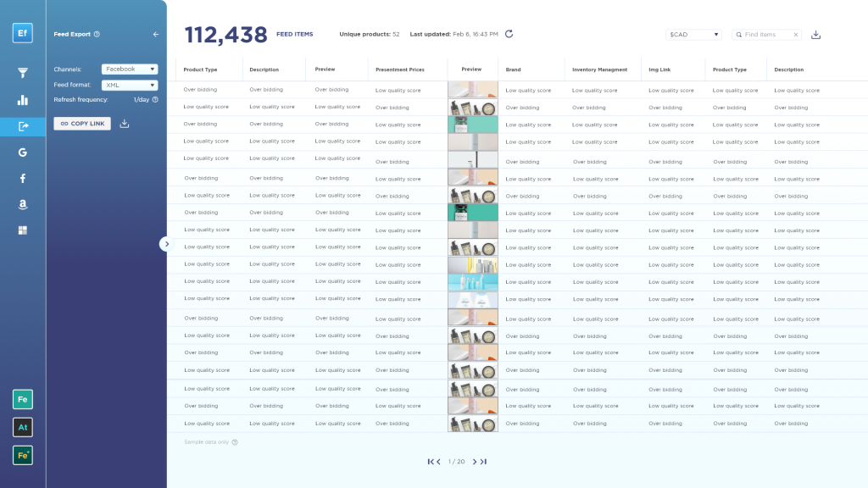The height and width of the screenshot is (488, 868).
Task: Click the back arrow in Feed Export panel
Action: pyautogui.click(x=155, y=35)
